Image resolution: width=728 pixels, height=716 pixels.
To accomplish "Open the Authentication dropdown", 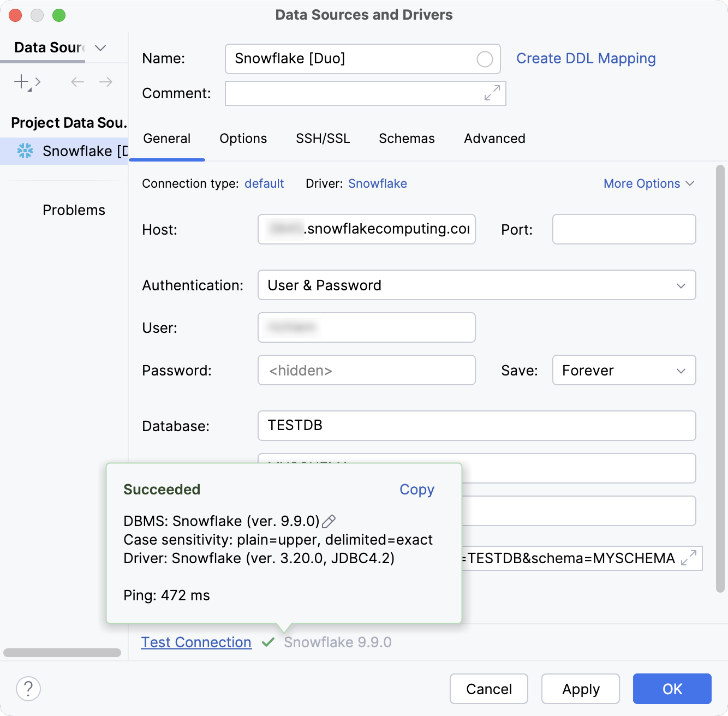I will pyautogui.click(x=476, y=285).
